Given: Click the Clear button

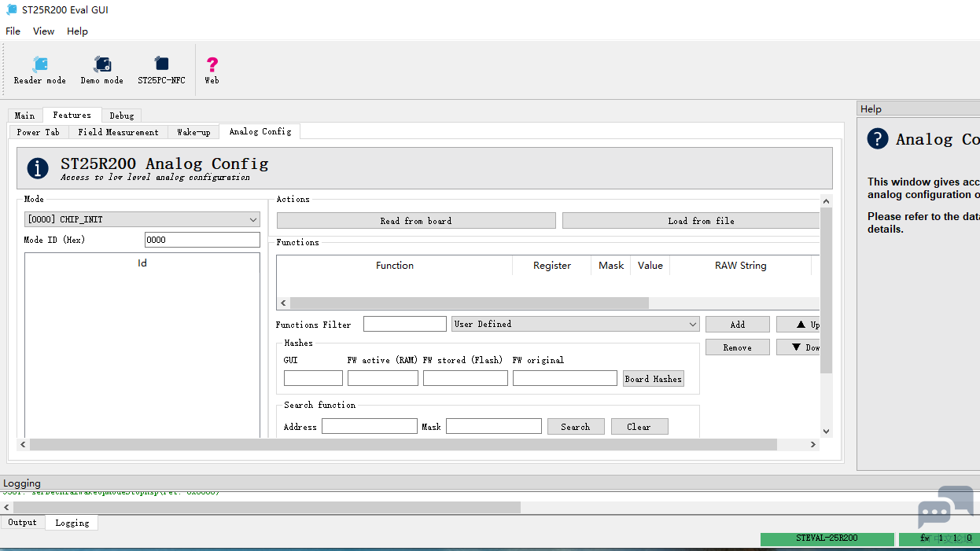Looking at the screenshot, I should (x=639, y=427).
